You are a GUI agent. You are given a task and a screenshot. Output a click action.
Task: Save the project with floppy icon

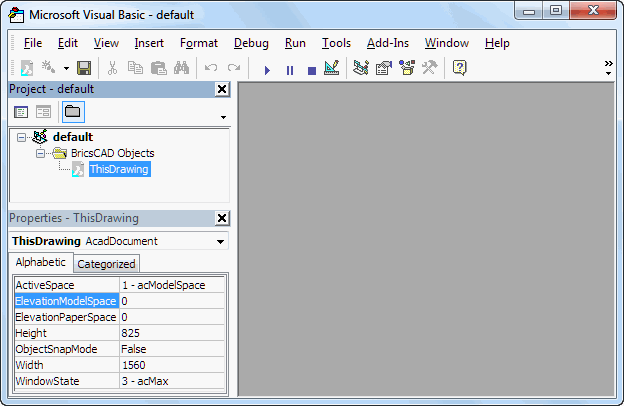[x=84, y=68]
